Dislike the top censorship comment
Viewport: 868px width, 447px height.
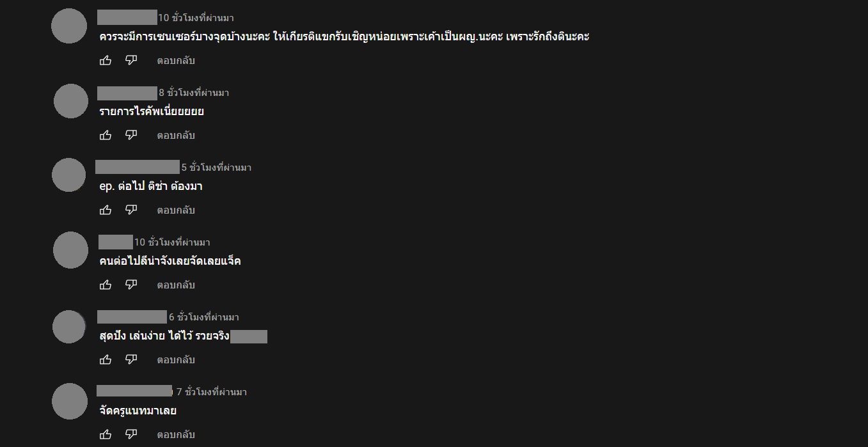click(x=130, y=60)
